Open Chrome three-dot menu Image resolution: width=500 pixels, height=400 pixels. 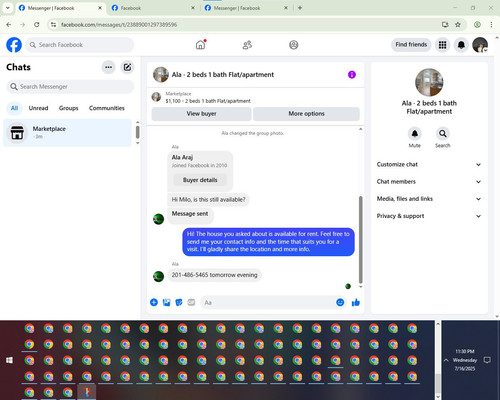tap(491, 25)
